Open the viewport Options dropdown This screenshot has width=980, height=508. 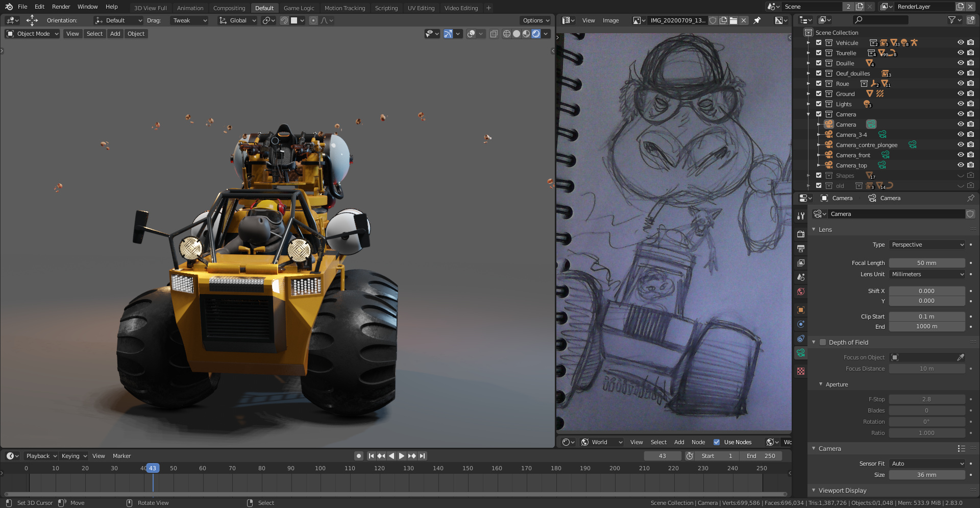click(x=536, y=20)
